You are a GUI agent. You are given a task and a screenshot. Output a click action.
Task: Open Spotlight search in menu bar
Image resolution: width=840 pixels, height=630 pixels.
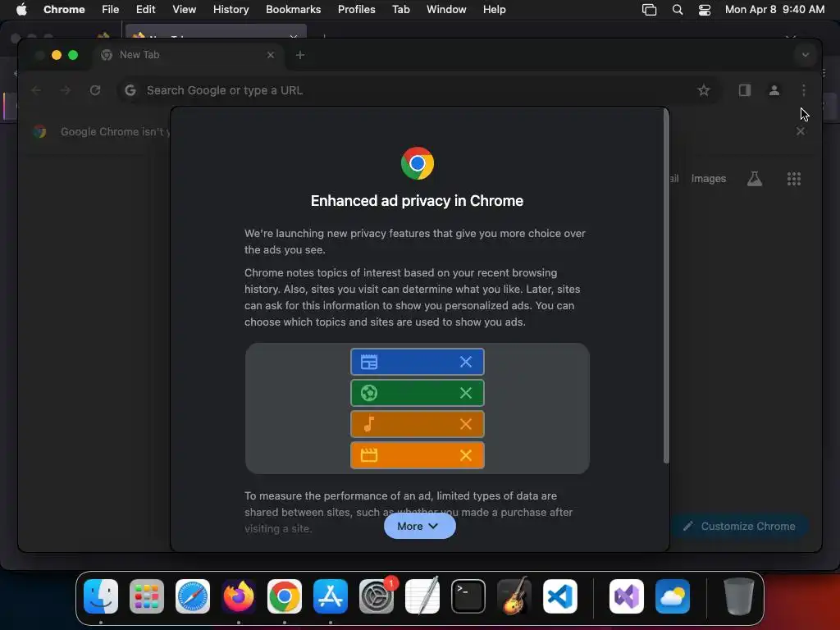click(x=677, y=9)
